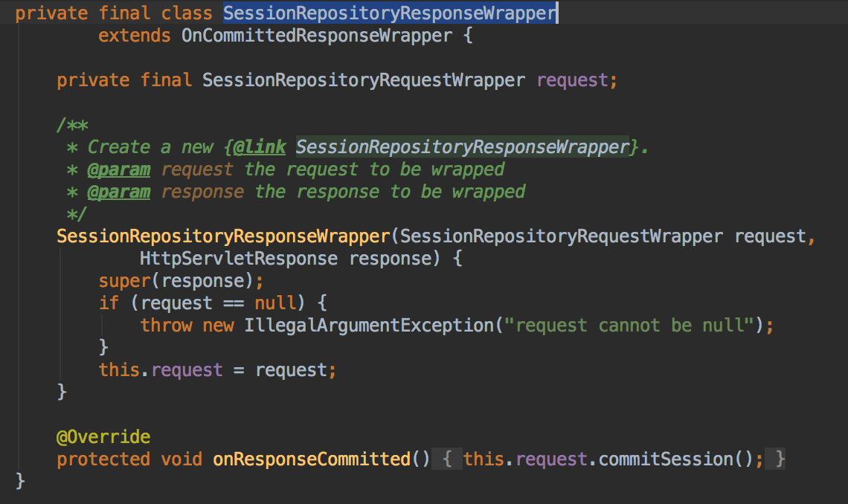This screenshot has height=504, width=848.
Task: Click SessionRepositoryRequestWrapper type in field declaration
Action: coord(364,80)
